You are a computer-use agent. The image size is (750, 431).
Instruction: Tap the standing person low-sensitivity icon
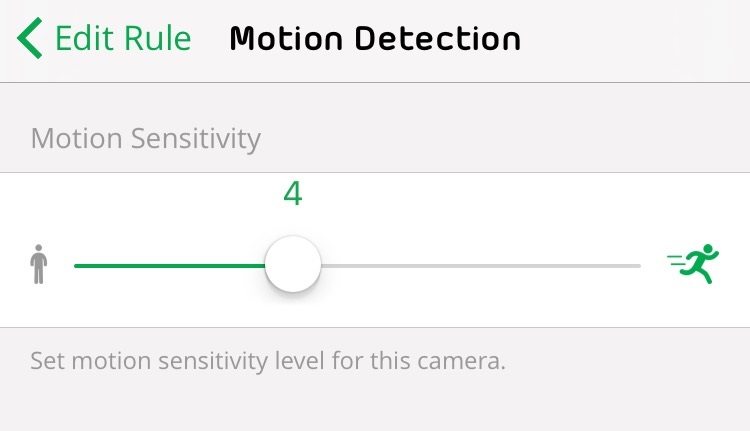pyautogui.click(x=38, y=264)
